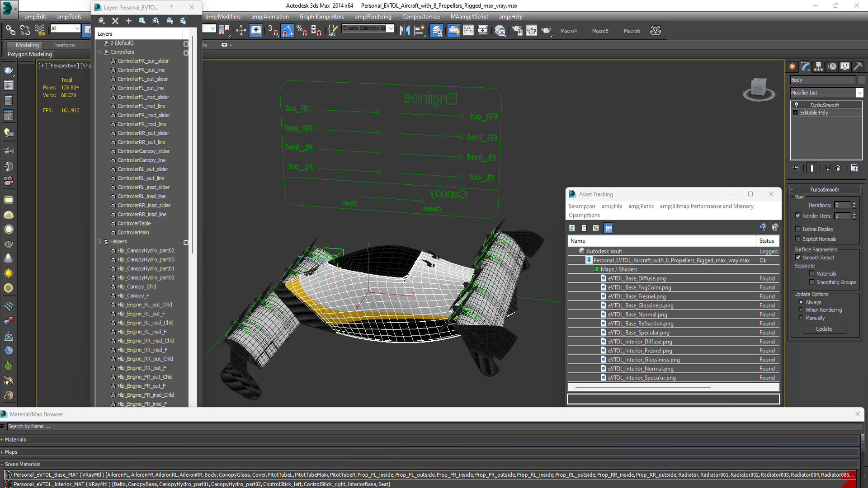Uncheck Smooth Result checkbox
This screenshot has height=488, width=868.
798,258
